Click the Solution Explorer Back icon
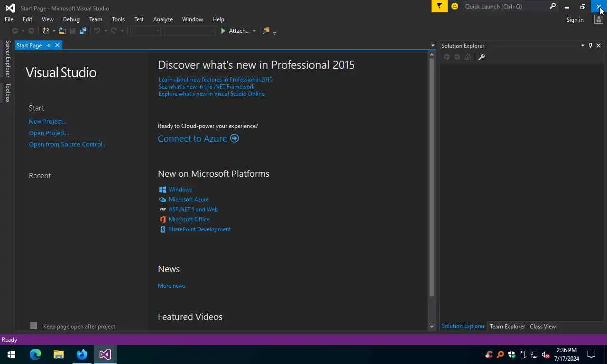607x364 pixels. tap(446, 57)
